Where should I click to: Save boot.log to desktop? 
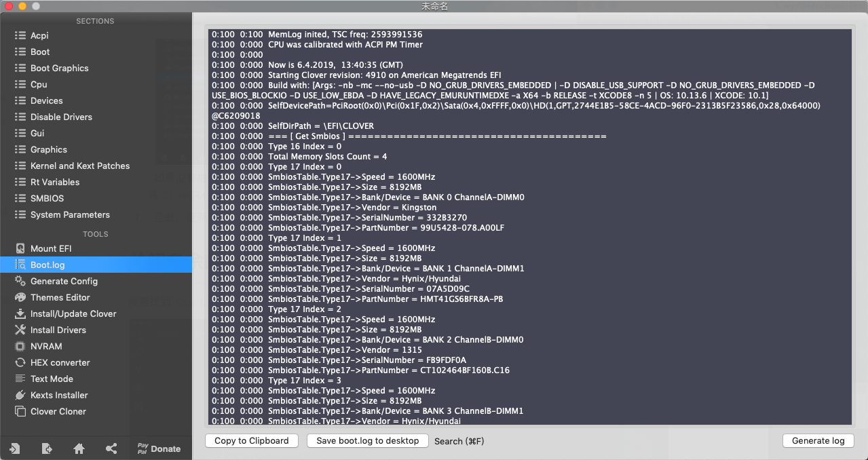pyautogui.click(x=368, y=441)
